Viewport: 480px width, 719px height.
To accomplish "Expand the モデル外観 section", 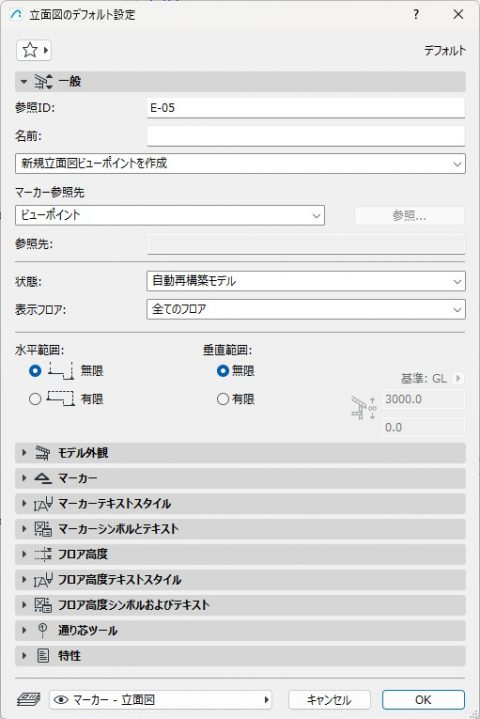I will 24,453.
